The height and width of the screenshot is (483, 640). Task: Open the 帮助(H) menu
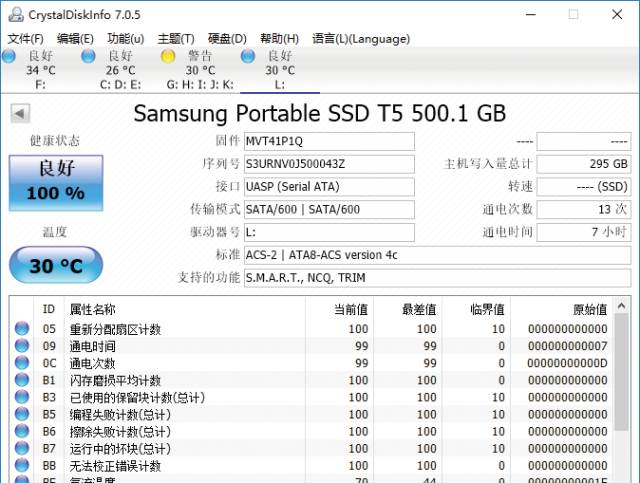(x=280, y=39)
